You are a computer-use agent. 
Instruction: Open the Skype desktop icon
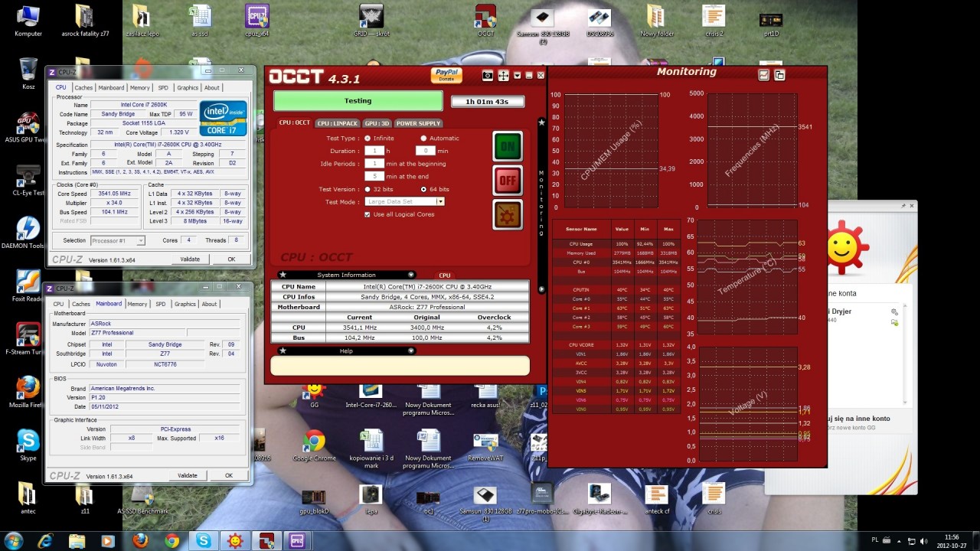28,445
